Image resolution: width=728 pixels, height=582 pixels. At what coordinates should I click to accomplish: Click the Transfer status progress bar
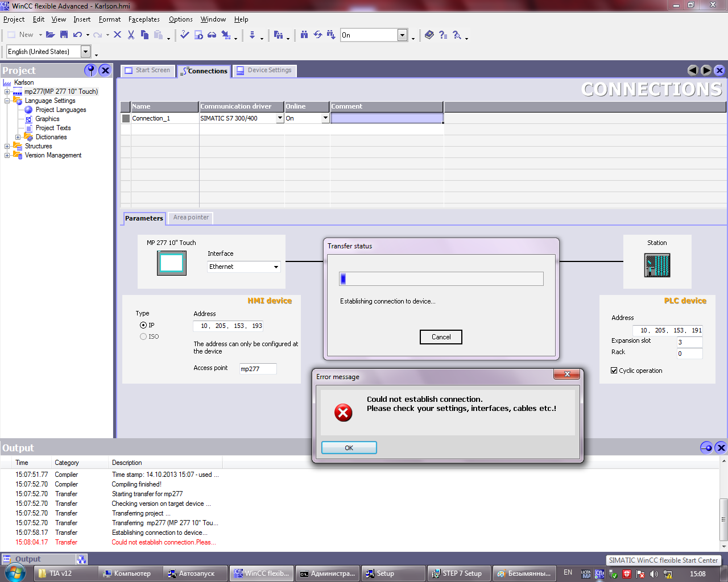click(441, 278)
